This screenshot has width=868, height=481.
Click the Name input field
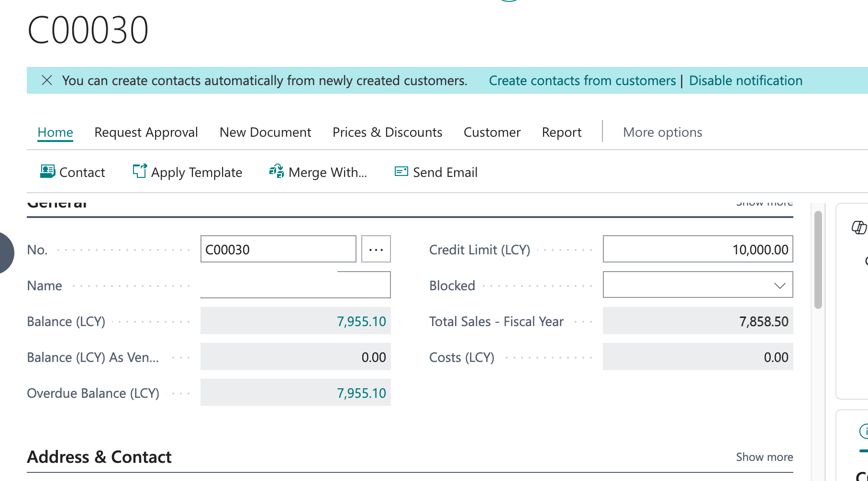(x=295, y=285)
